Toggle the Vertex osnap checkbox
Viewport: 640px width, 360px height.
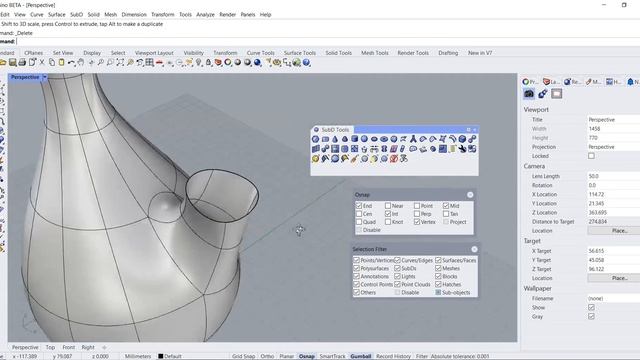(417, 222)
